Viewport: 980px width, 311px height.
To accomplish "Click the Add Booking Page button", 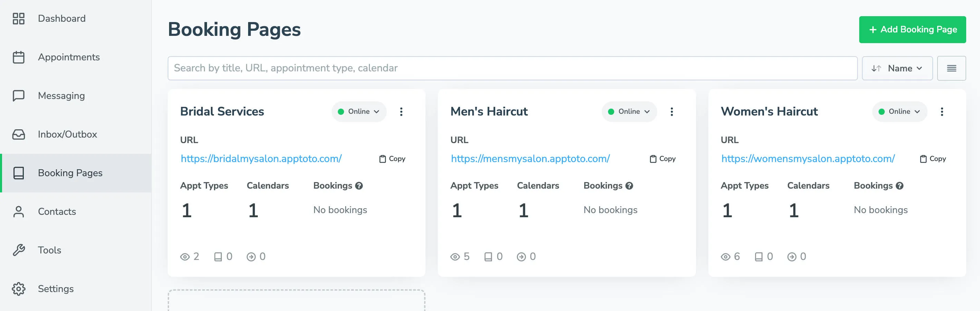I will pyautogui.click(x=912, y=29).
